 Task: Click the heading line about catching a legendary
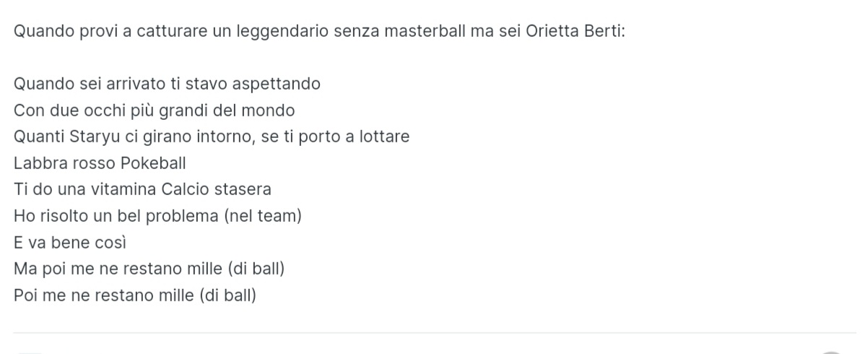pos(319,32)
